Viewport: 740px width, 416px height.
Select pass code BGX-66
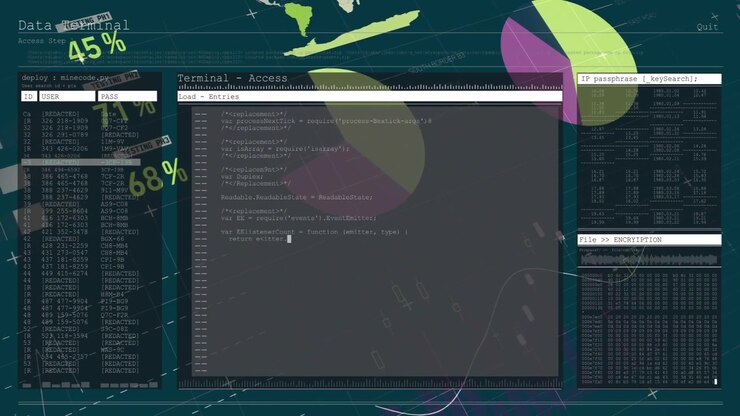(x=112, y=239)
